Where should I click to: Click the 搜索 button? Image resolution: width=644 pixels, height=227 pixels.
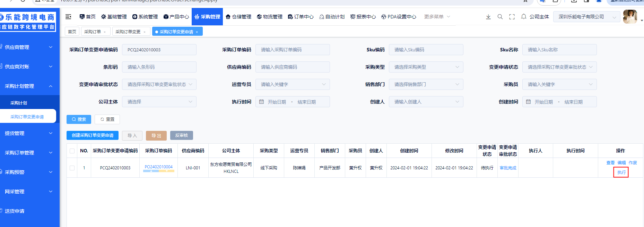tap(79, 119)
